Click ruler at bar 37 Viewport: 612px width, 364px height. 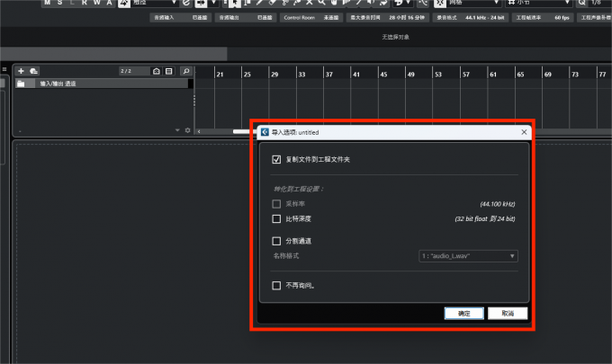click(x=329, y=75)
